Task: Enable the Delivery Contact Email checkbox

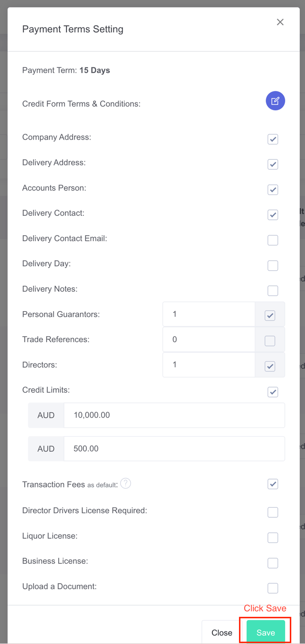Action: 273,240
